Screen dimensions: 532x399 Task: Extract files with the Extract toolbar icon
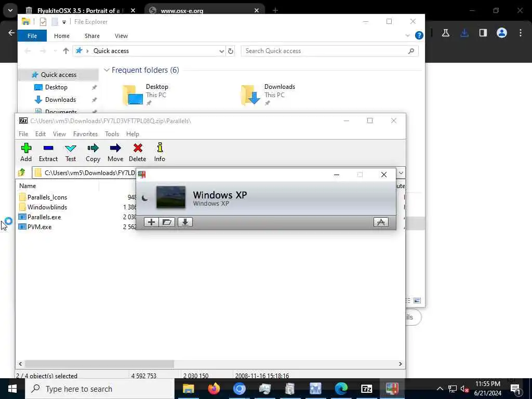48,152
